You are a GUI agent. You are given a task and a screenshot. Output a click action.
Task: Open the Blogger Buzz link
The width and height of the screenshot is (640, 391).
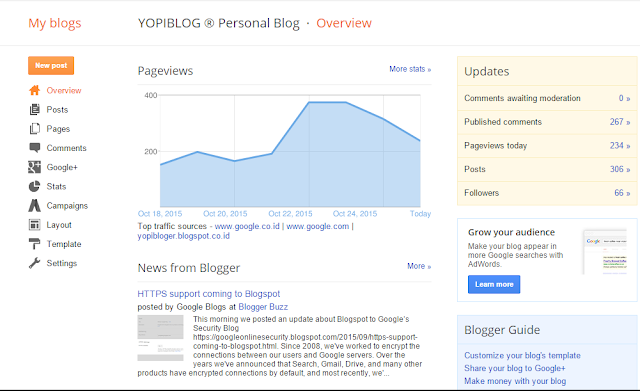point(263,307)
